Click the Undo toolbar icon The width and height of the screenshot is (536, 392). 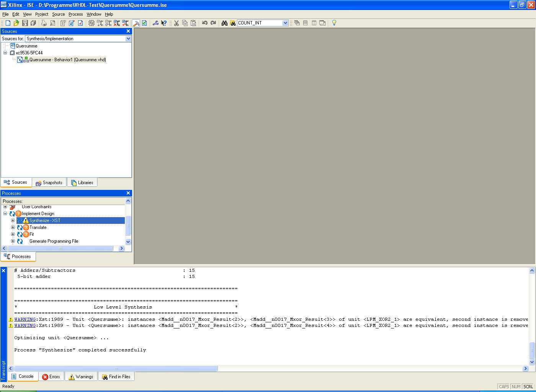pos(205,23)
